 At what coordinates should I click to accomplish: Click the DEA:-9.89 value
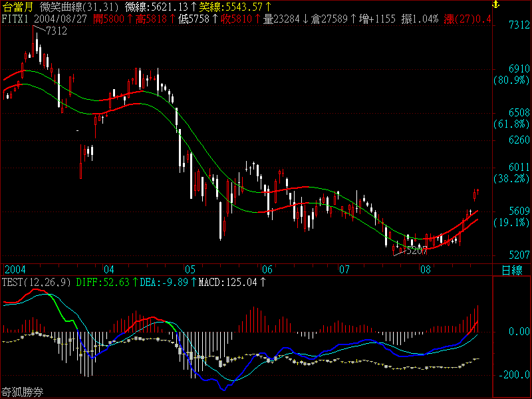(x=164, y=282)
